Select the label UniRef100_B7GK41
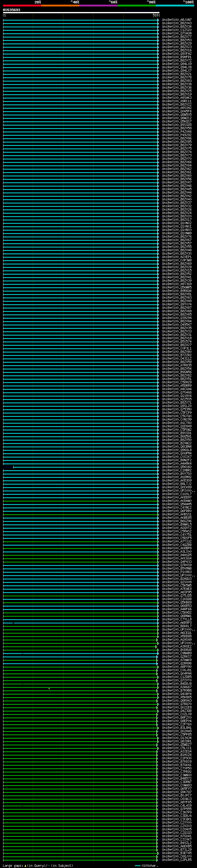The height and width of the screenshot is (868, 197). click(177, 765)
